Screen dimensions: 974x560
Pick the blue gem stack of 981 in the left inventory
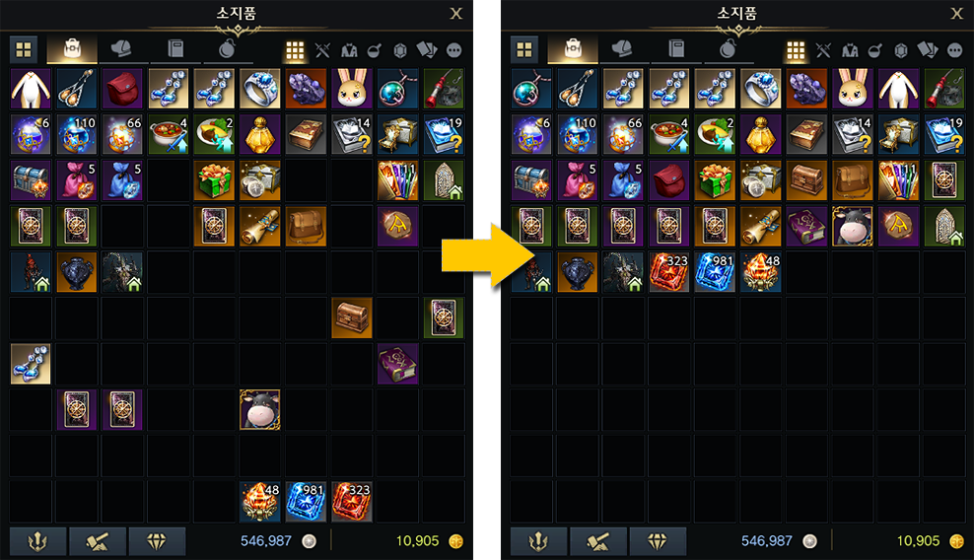click(306, 502)
